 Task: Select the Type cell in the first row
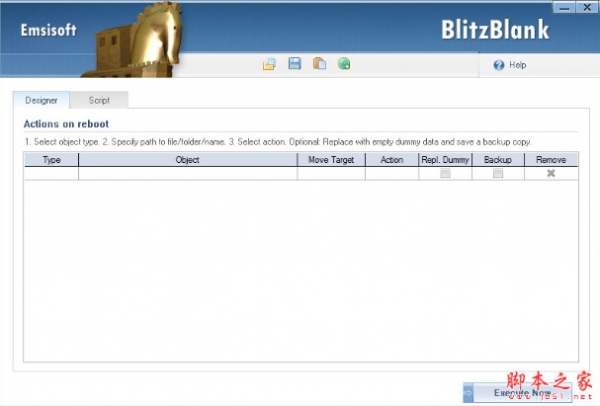pos(51,173)
